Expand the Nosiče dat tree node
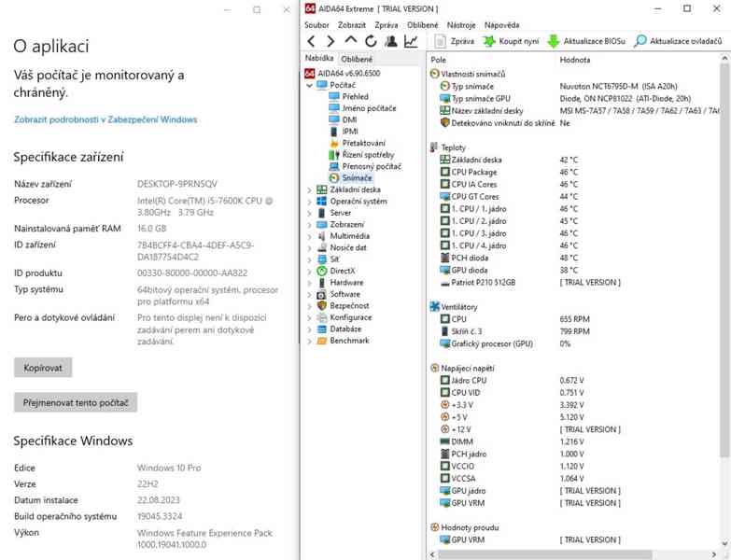Screen dimensions: 731x560 click(310, 248)
